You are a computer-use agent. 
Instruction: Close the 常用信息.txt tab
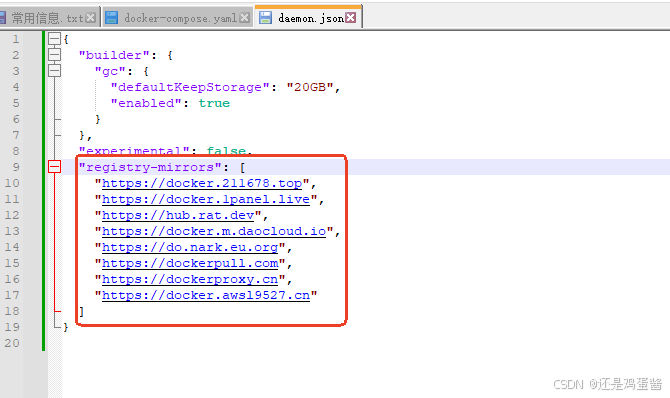[90, 18]
